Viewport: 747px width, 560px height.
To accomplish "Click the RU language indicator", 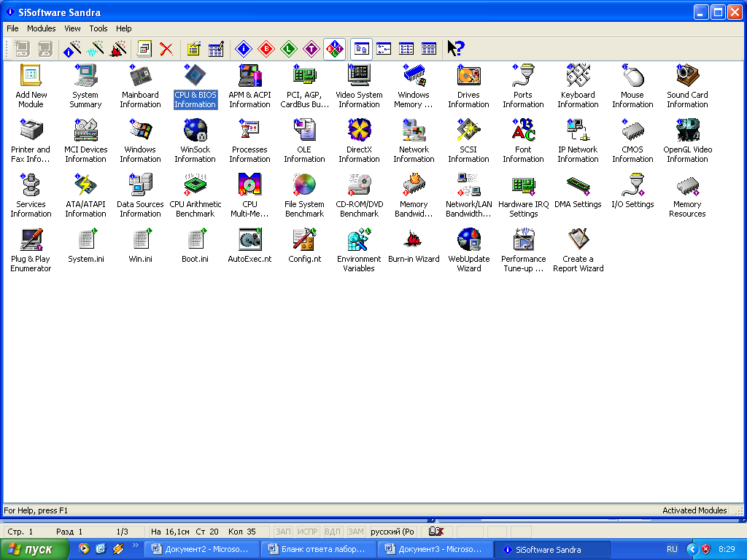I will coord(672,550).
